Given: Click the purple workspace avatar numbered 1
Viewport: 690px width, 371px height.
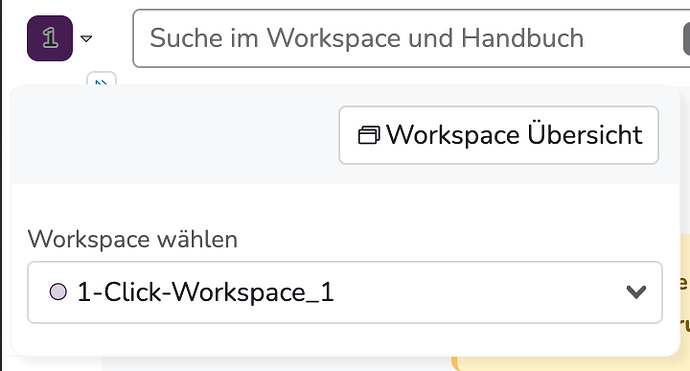Looking at the screenshot, I should [x=50, y=38].
